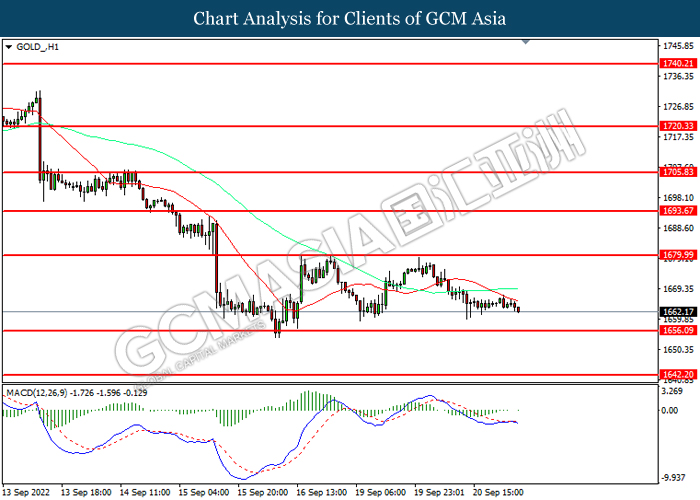The image size is (700, 500).
Task: Click the 1688.60 price axis value
Action: [679, 228]
